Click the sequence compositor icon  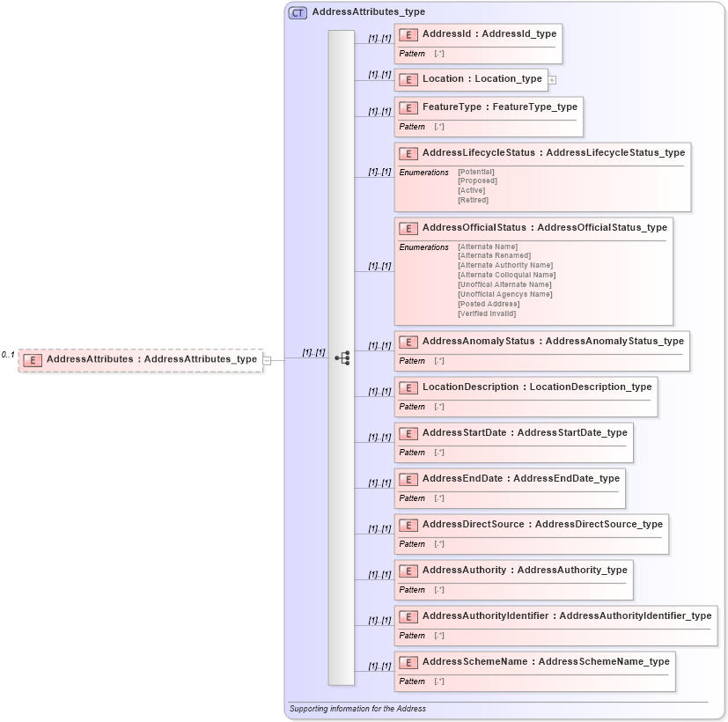pos(342,356)
